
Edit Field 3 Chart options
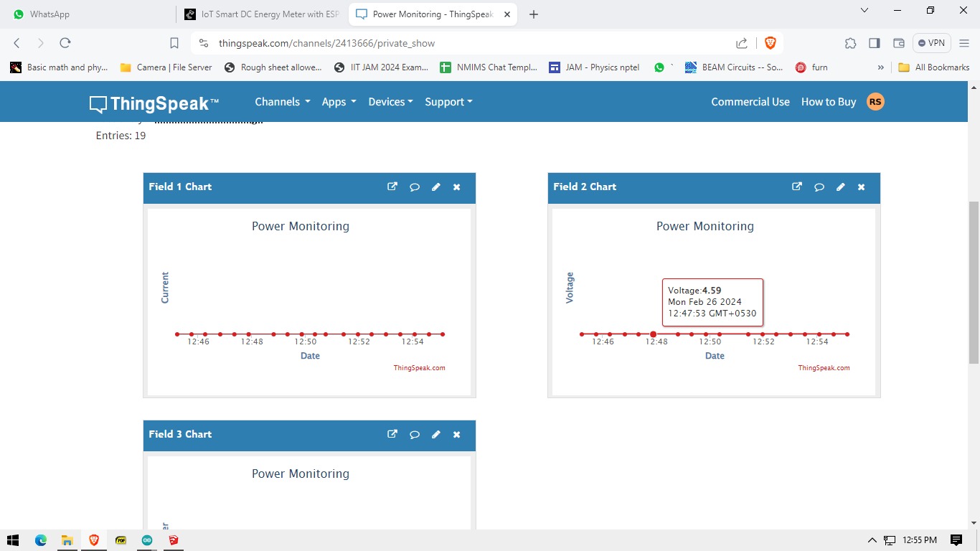(x=435, y=434)
